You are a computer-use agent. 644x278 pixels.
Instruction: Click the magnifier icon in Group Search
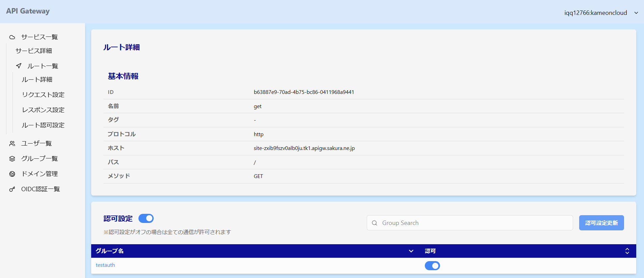pos(375,223)
